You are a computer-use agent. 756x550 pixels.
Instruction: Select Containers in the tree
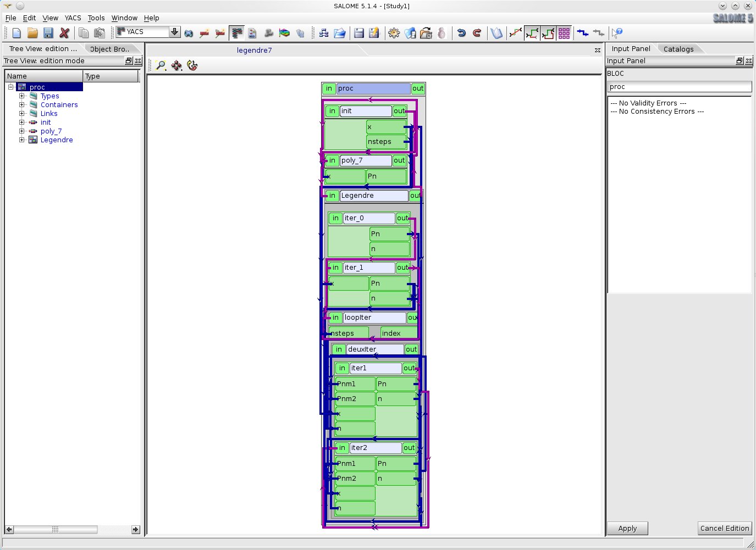click(59, 104)
